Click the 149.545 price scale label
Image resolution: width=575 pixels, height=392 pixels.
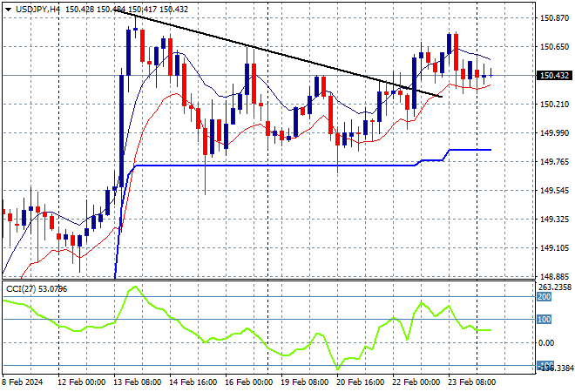click(x=554, y=190)
